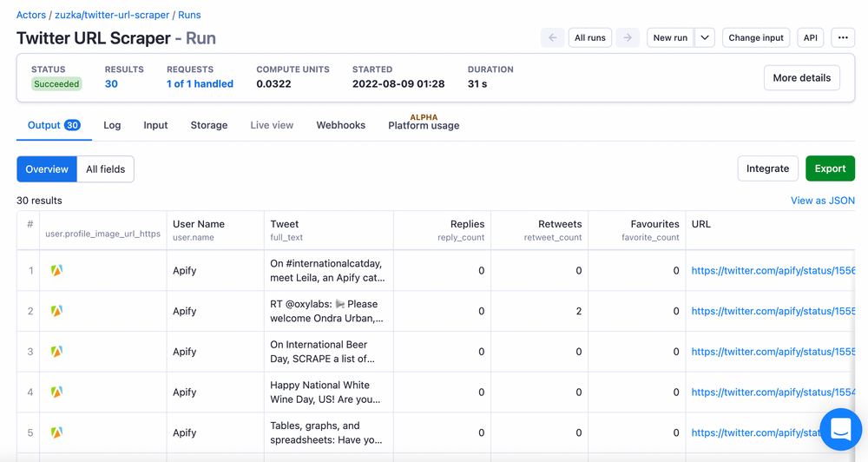Open the Log tab

pyautogui.click(x=112, y=125)
